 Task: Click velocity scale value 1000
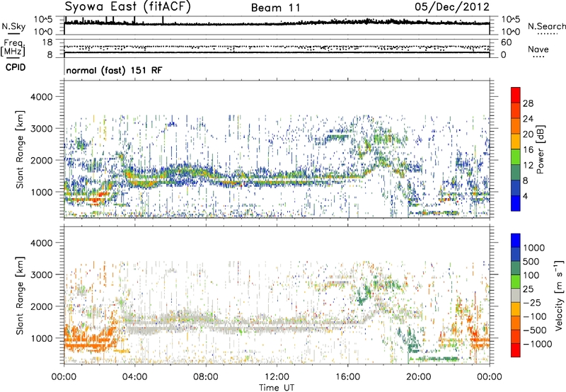pos(534,248)
